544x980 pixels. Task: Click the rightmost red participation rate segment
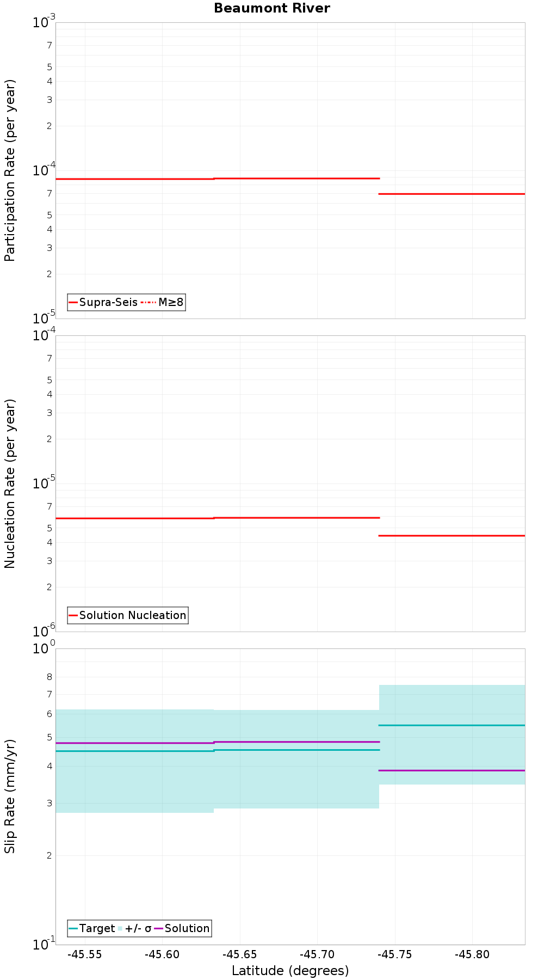[x=452, y=194]
